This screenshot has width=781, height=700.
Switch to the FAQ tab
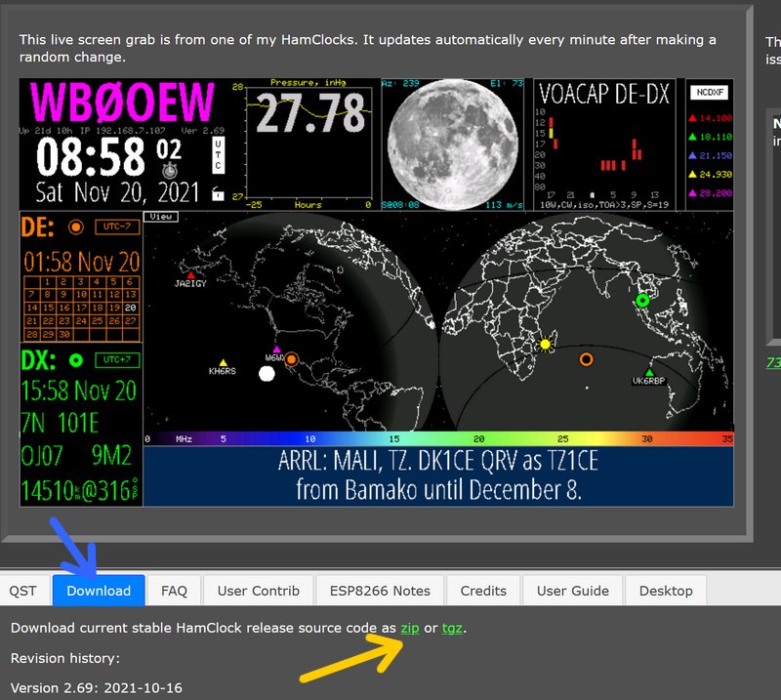[x=175, y=591]
